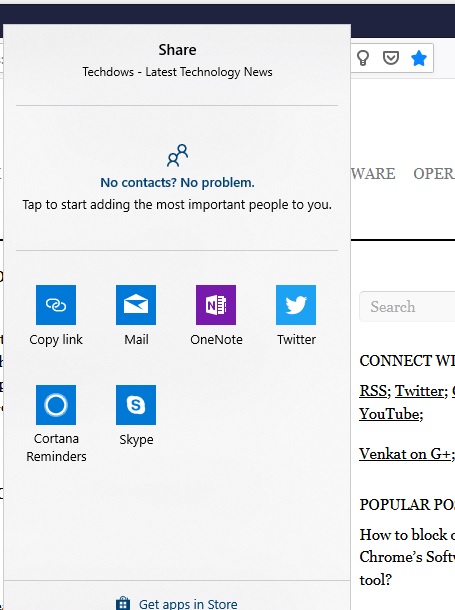The width and height of the screenshot is (455, 610).
Task: Share the page via Mail icon
Action: pos(136,305)
